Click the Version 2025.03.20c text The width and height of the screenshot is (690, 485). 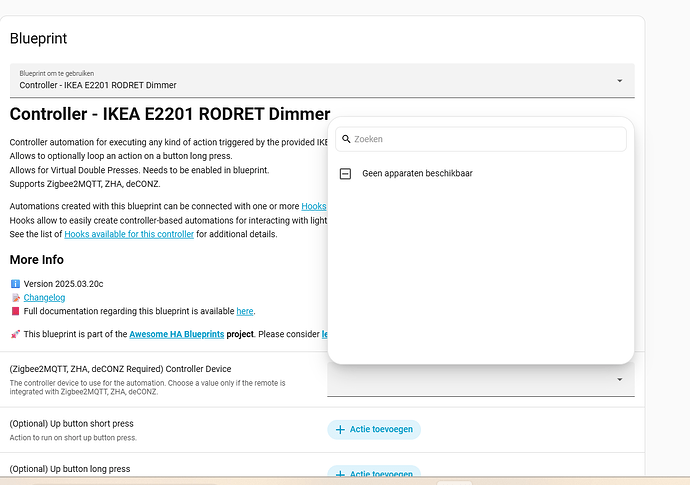point(63,284)
